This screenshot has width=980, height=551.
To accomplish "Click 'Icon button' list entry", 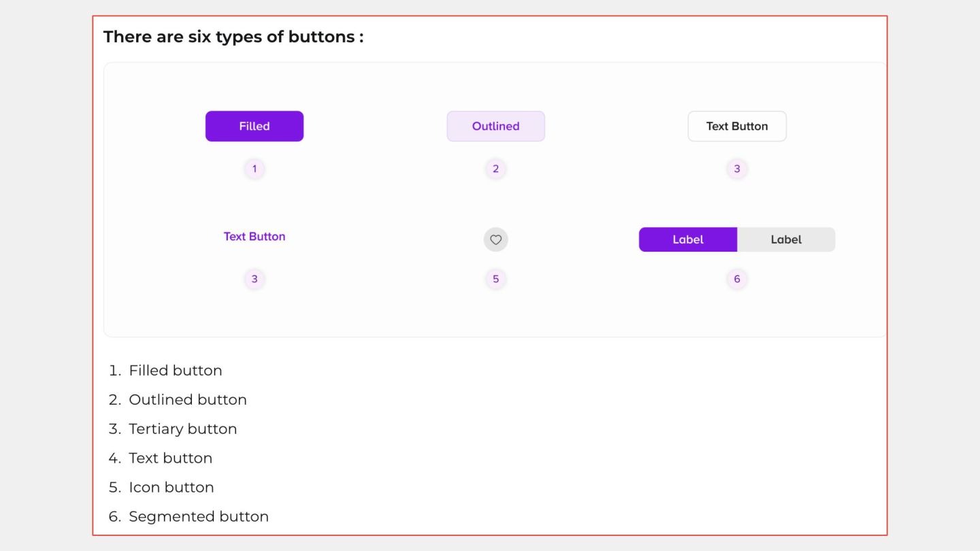I will coord(171,488).
